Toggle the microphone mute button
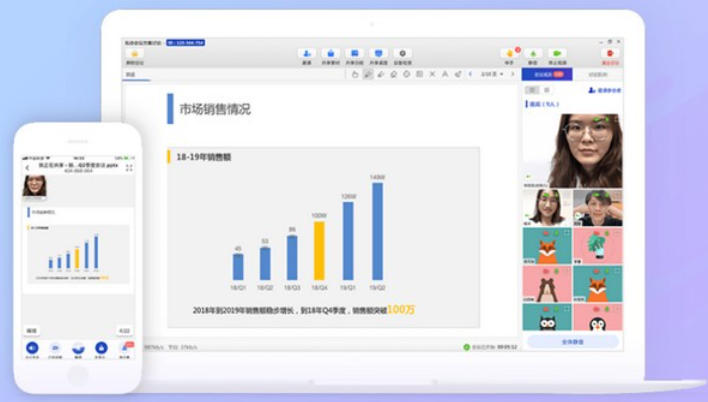Image resolution: width=708 pixels, height=402 pixels. (533, 53)
